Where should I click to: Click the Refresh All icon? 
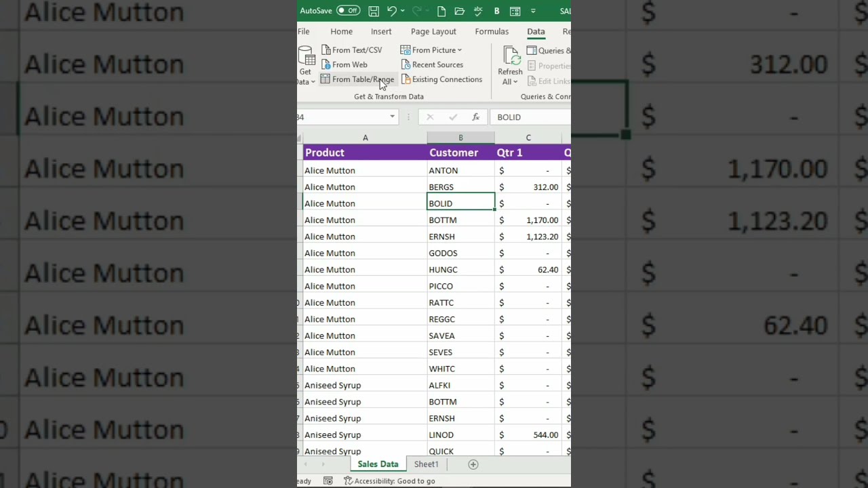511,57
